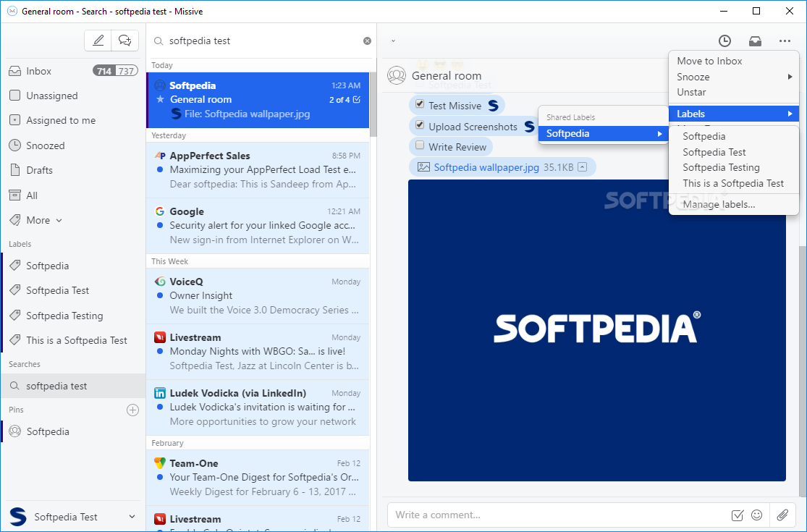Apply Softpedia Testing label from submenu
The image size is (807, 532).
[733, 168]
